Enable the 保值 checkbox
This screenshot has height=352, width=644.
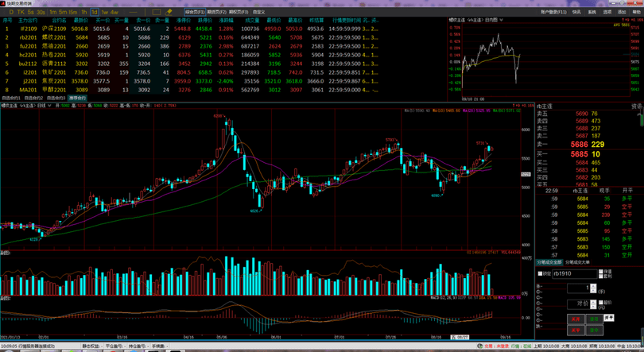tap(602, 270)
